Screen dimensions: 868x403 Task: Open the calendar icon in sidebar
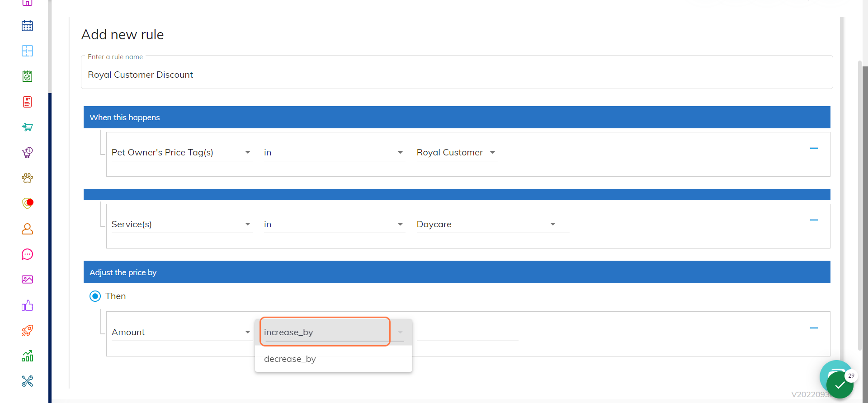(x=27, y=26)
